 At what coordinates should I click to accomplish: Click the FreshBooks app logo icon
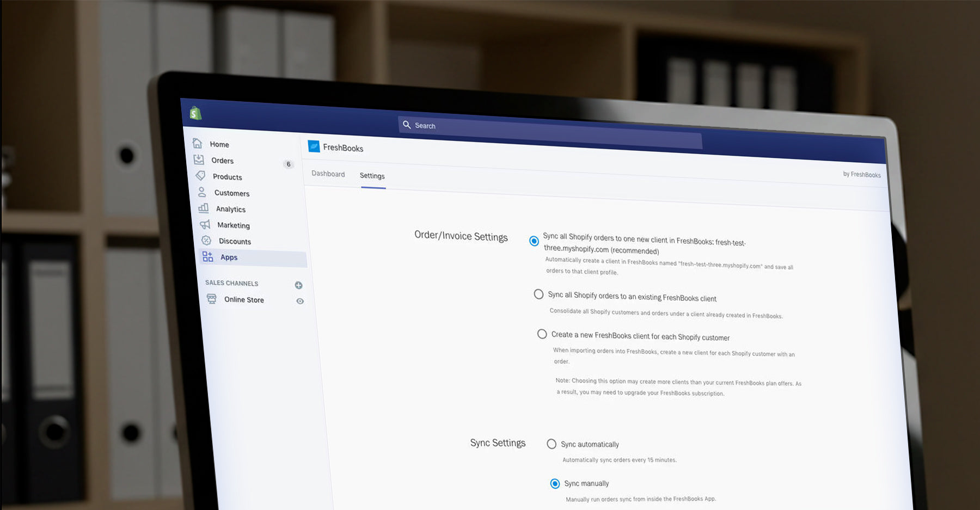pyautogui.click(x=314, y=146)
